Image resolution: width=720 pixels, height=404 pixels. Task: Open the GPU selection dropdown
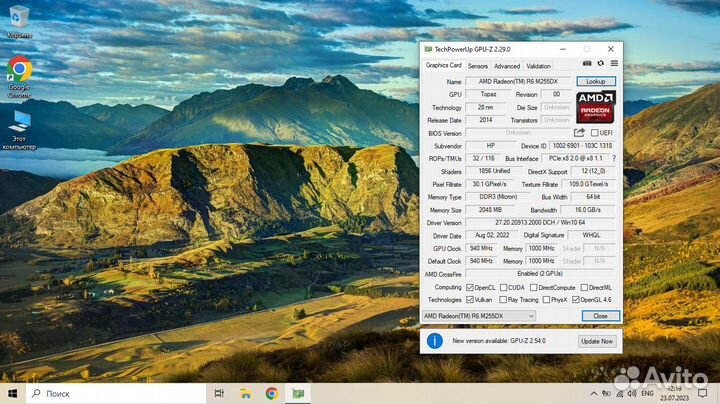(479, 316)
